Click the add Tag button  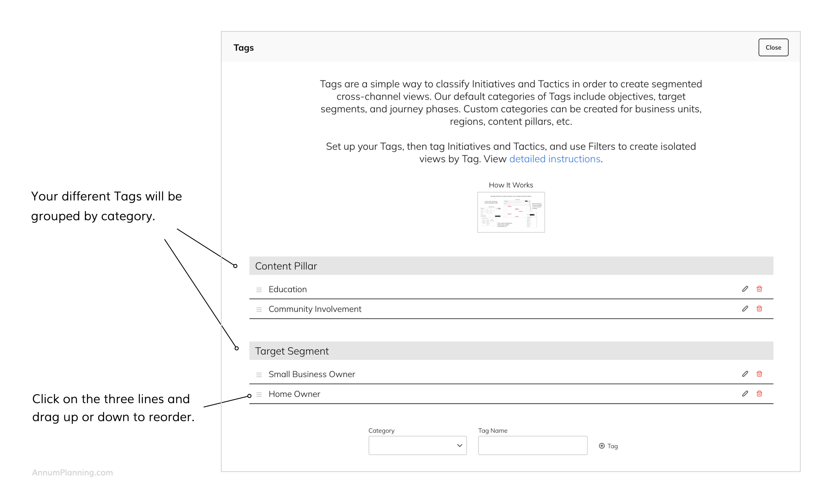(608, 446)
